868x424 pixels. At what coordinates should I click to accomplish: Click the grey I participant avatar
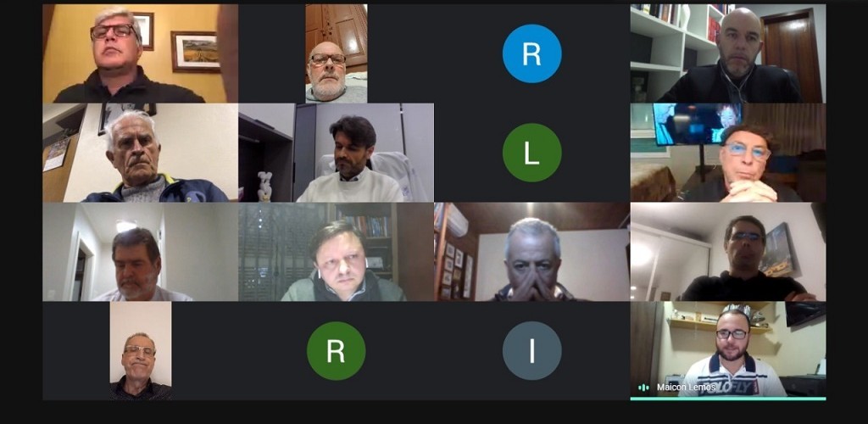click(532, 350)
